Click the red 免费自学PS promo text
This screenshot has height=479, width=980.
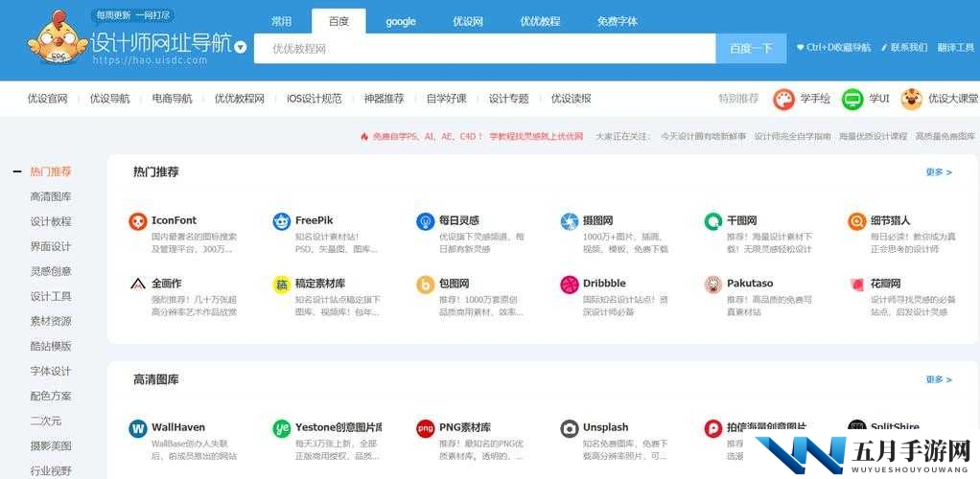[478, 136]
